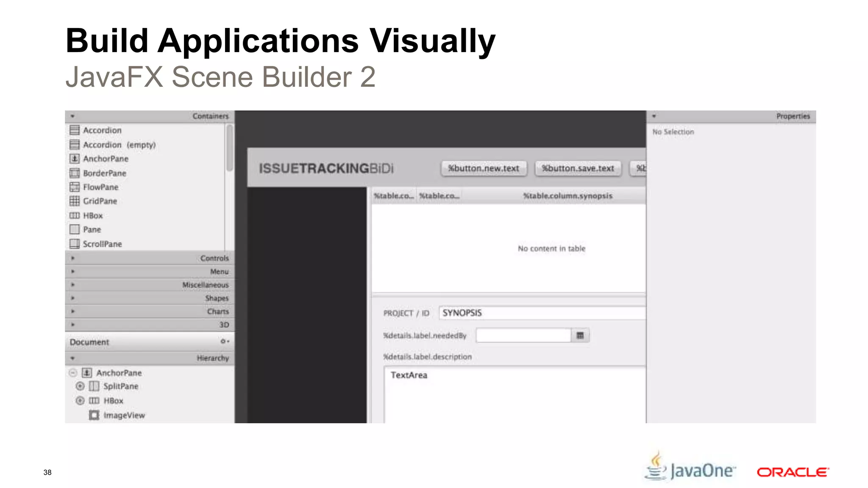Viewport: 868px width, 488px height.
Task: Select the SplitPane label in Hierarchy
Action: (x=121, y=386)
